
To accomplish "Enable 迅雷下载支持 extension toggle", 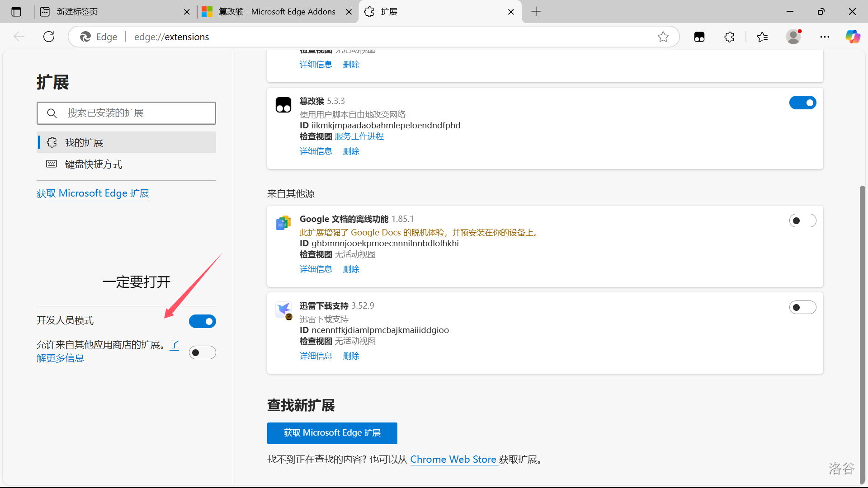I will (x=802, y=308).
